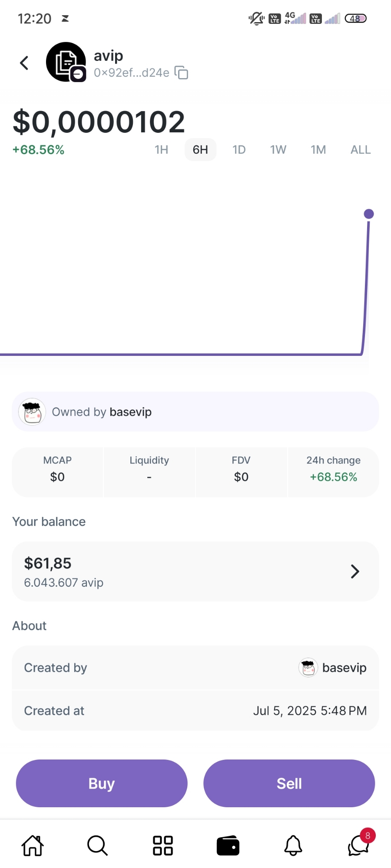This screenshot has height=868, width=391.
Task: Open chat messages with 8 badge
Action: pyautogui.click(x=358, y=845)
